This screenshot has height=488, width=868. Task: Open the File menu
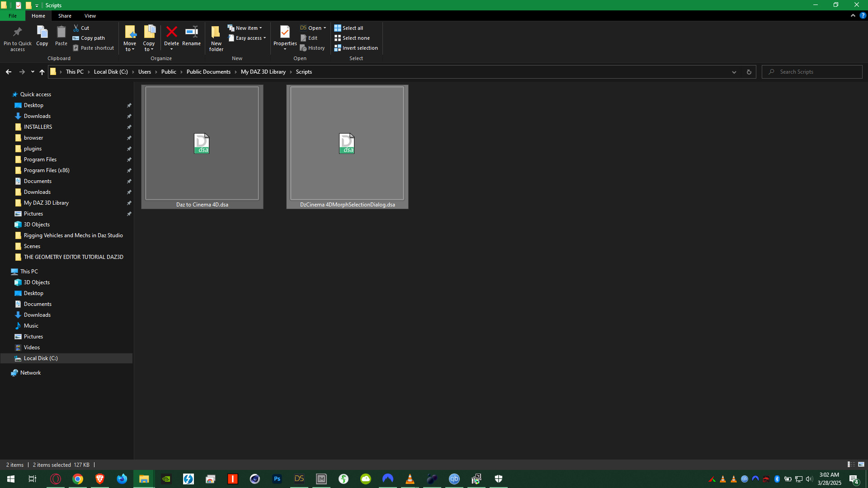point(13,16)
